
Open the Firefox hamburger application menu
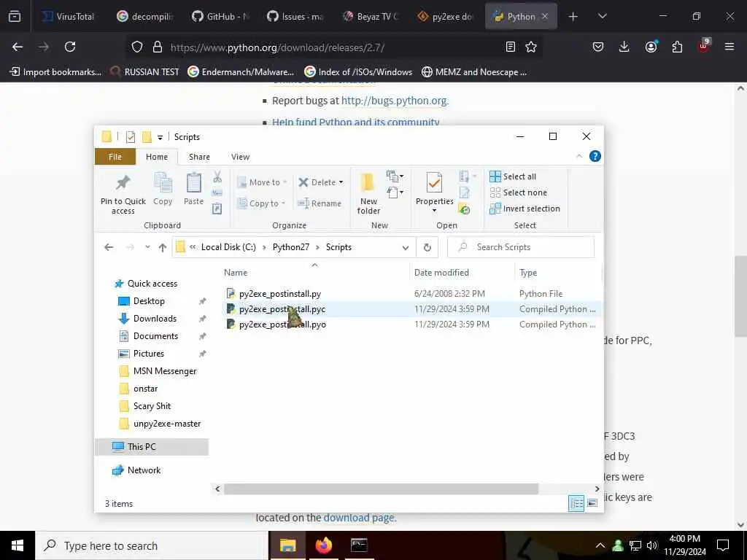click(729, 47)
